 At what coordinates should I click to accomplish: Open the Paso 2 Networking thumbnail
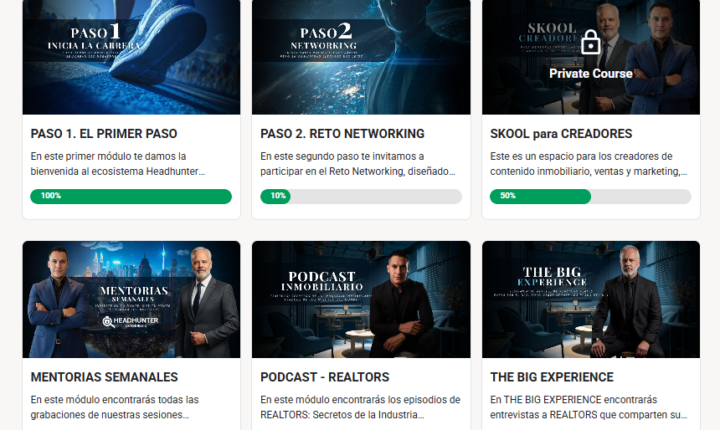point(361,57)
